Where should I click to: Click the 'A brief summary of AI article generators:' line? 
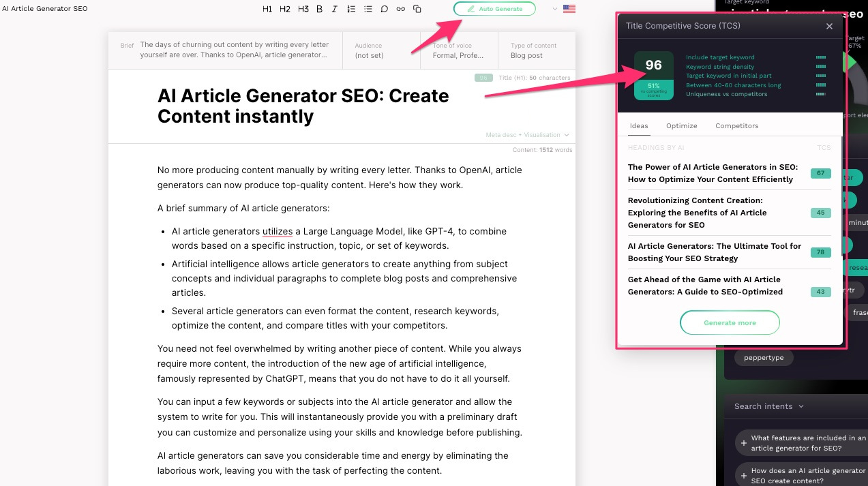[x=243, y=208]
